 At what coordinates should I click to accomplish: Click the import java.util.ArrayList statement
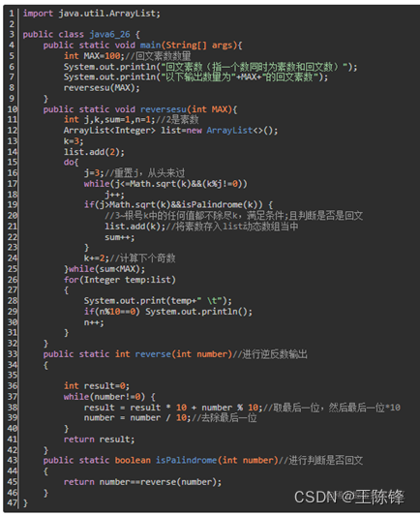[x=92, y=14]
